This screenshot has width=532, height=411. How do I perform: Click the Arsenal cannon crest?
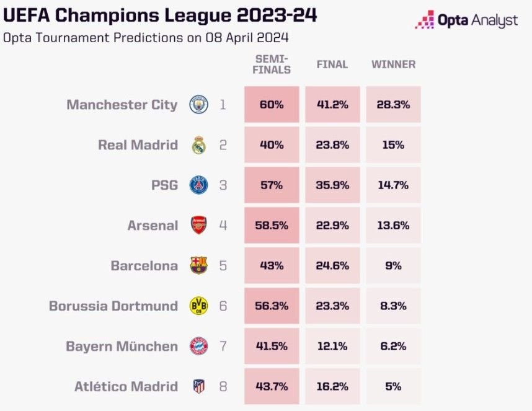tap(199, 225)
